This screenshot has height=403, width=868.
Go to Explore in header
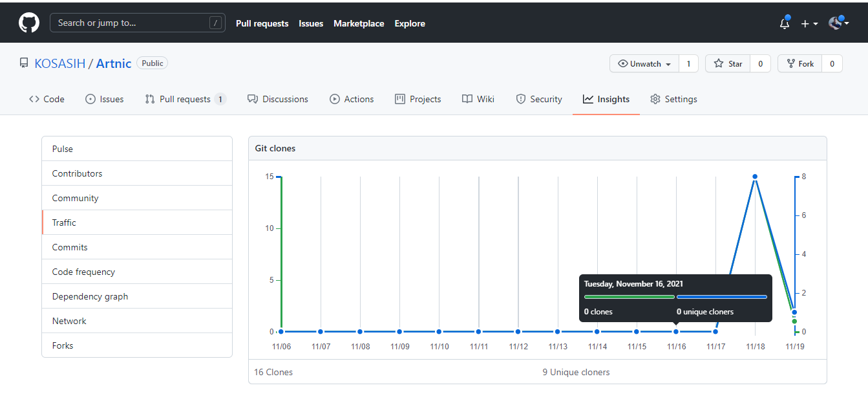click(410, 23)
